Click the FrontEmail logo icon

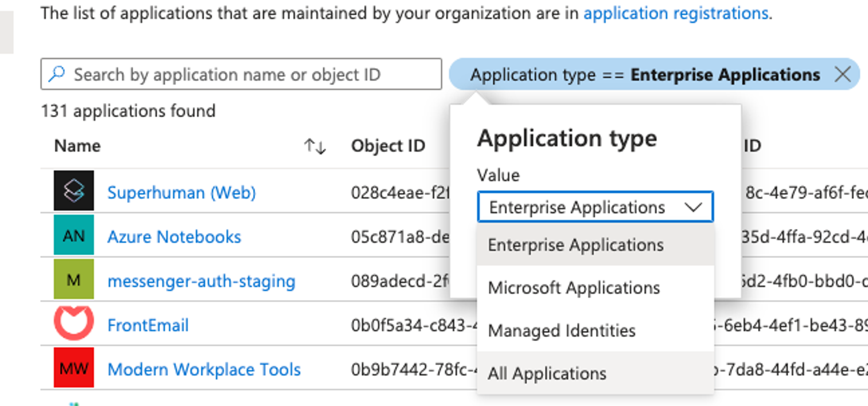point(74,323)
